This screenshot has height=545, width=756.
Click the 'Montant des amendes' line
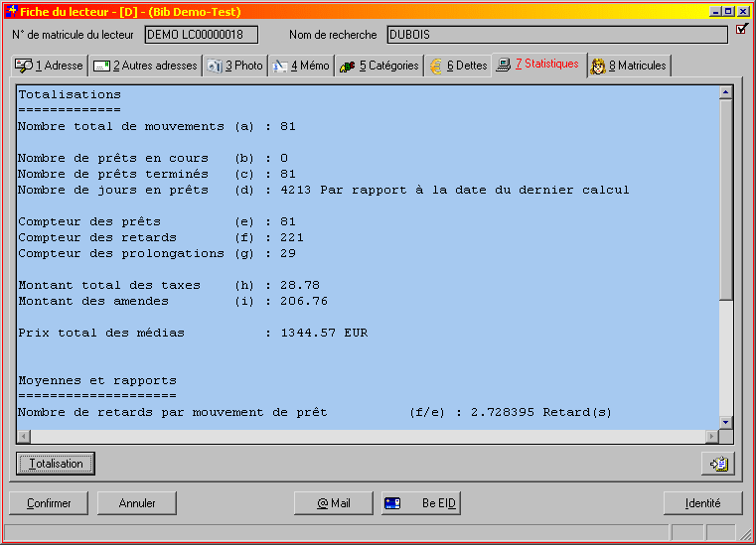[173, 302]
